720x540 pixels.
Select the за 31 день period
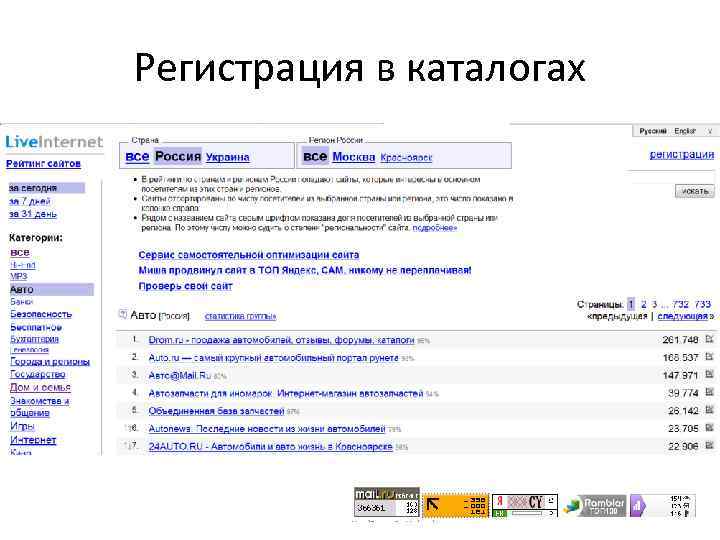[33, 214]
